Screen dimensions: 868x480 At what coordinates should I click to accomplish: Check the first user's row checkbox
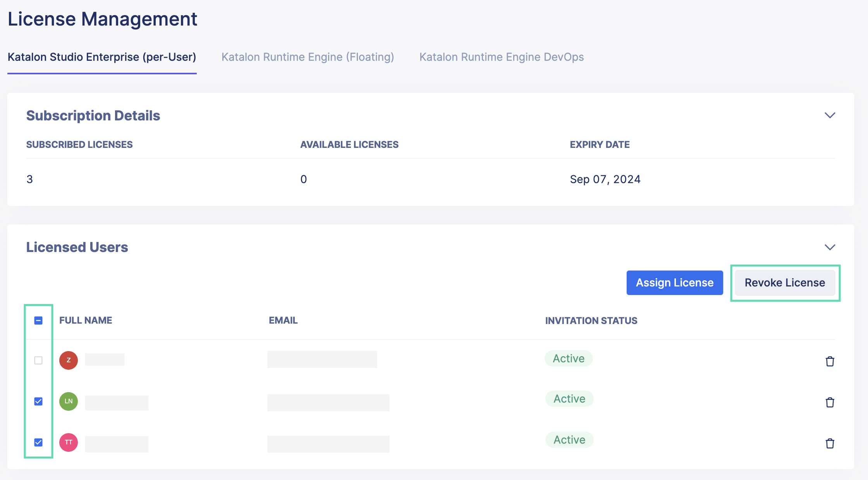[x=38, y=360]
